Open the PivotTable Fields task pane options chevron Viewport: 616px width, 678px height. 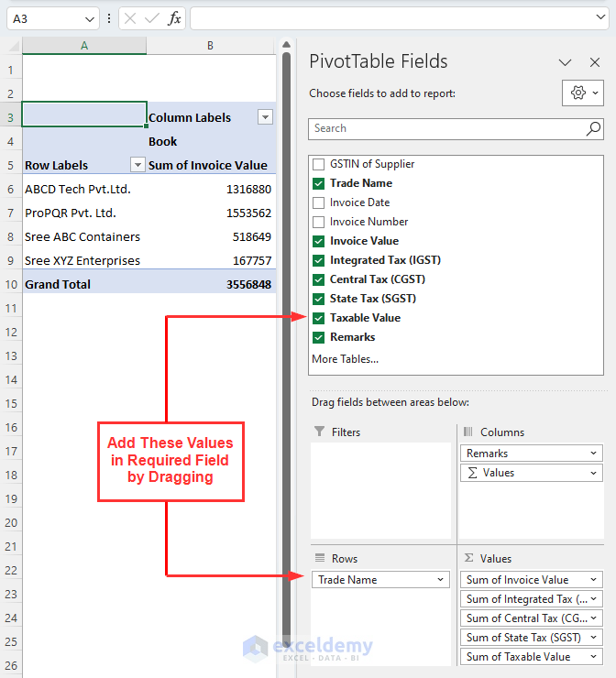(x=565, y=62)
